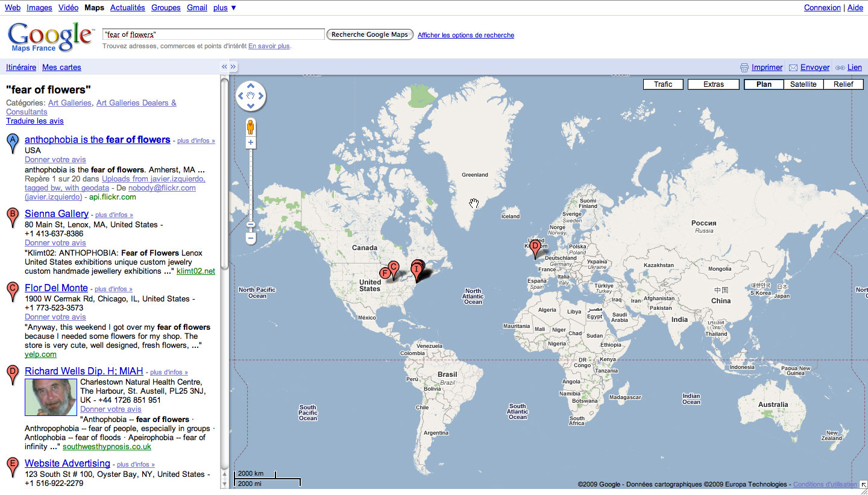
Task: Click the red marker C in results list
Action: click(12, 292)
